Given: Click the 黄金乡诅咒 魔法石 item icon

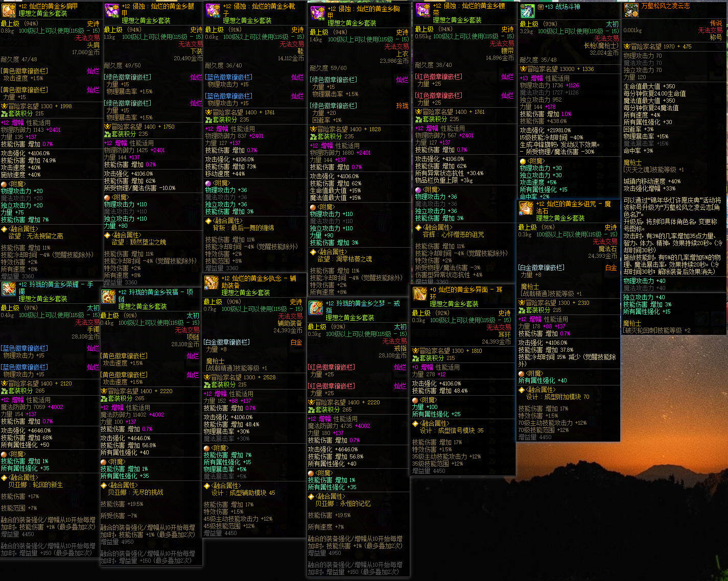Looking at the screenshot, I should (x=526, y=208).
